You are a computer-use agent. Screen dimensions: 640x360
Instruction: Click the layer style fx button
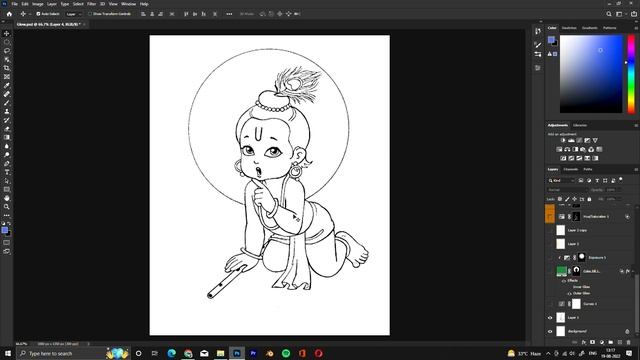584,342
